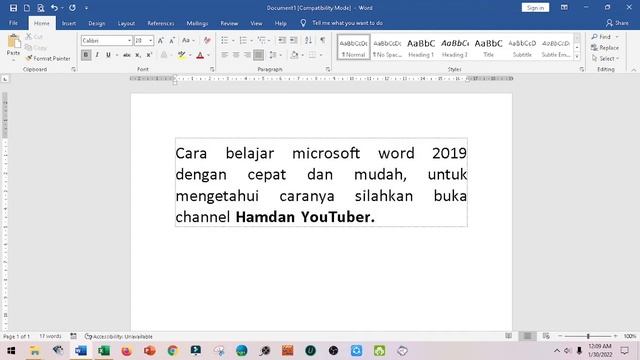This screenshot has height=360, width=640.
Task: Switch to Print Layout view in status bar
Action: point(527,336)
